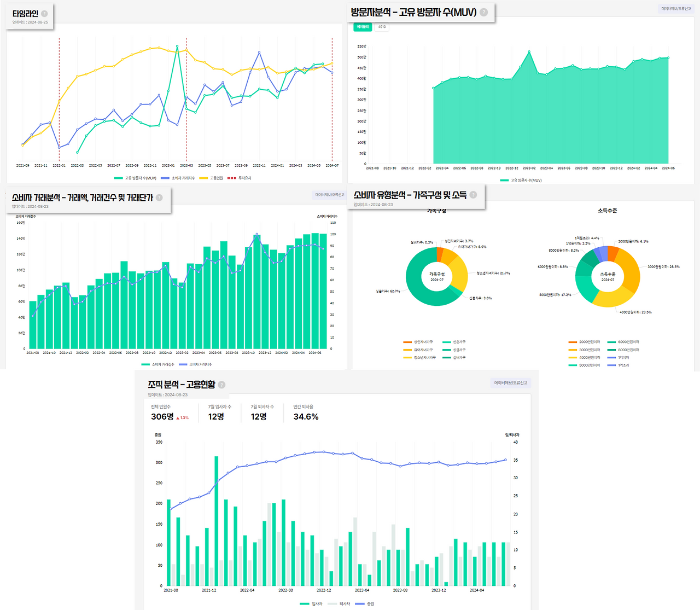Toggle 소비자 거래지수 legend in timeline chart
The width and height of the screenshot is (700, 610).
coord(178,178)
